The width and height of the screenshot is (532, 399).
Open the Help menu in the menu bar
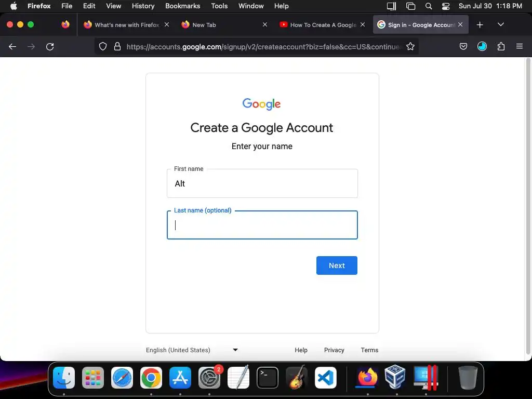pyautogui.click(x=281, y=6)
